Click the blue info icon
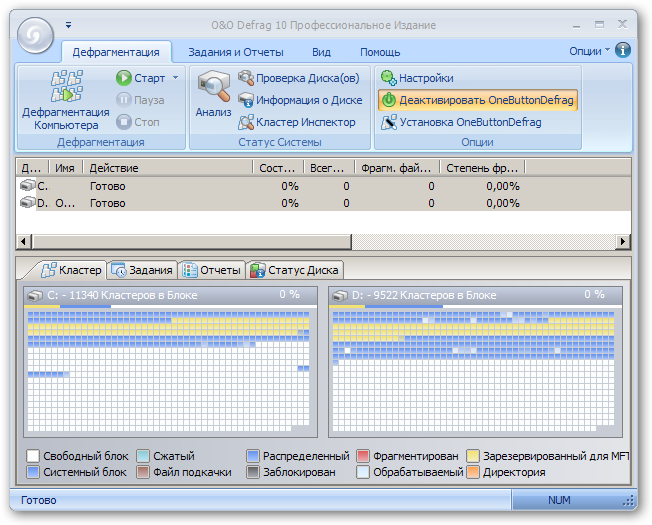 (622, 50)
